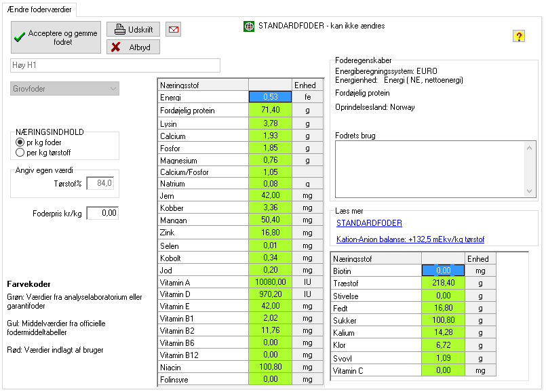Select the Svovl value 1,09
The image size is (546, 392).
pos(443,358)
